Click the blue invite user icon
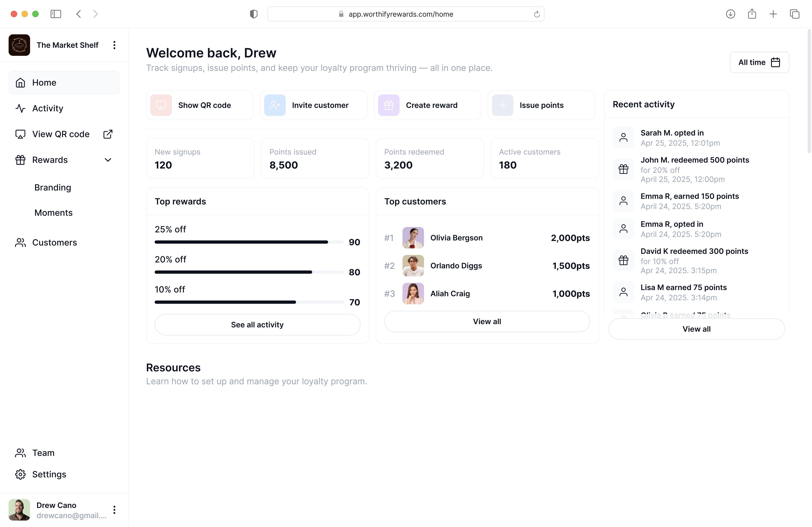 [x=275, y=105]
